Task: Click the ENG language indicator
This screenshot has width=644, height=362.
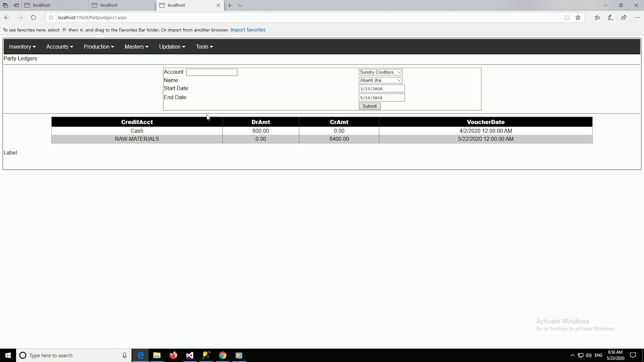Action: [x=598, y=355]
